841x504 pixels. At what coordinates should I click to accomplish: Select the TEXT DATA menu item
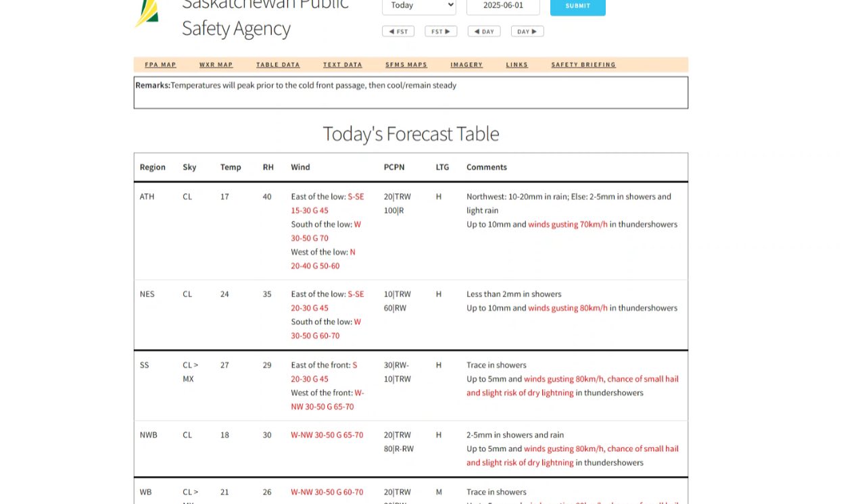click(343, 65)
